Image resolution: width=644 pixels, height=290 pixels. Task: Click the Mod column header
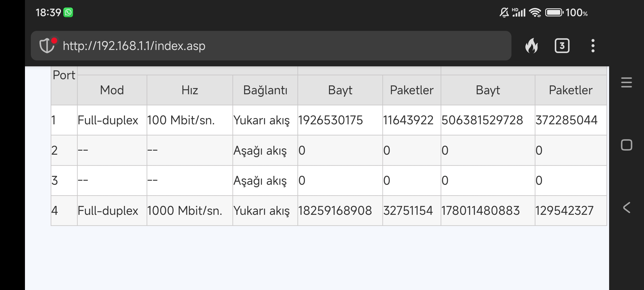click(112, 90)
